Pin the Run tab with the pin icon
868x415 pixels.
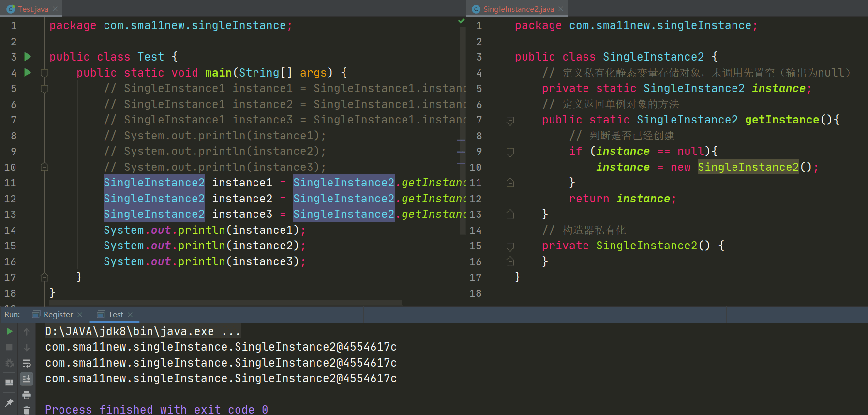click(x=9, y=402)
